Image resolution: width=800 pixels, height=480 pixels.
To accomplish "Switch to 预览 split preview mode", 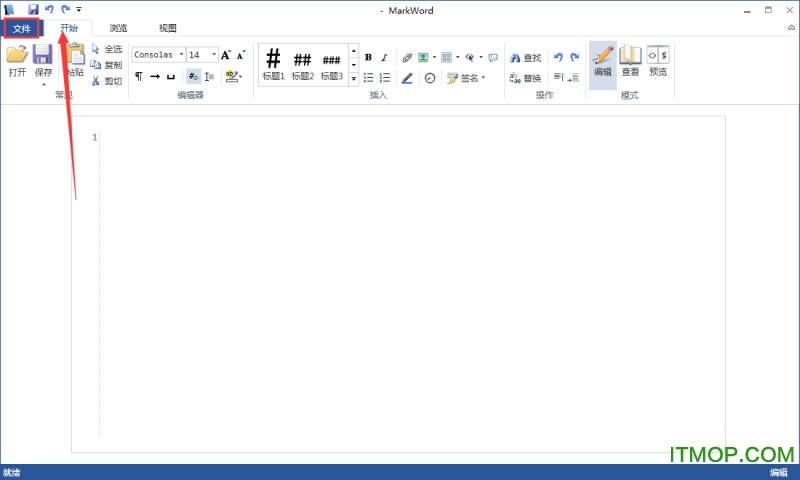I will point(658,61).
